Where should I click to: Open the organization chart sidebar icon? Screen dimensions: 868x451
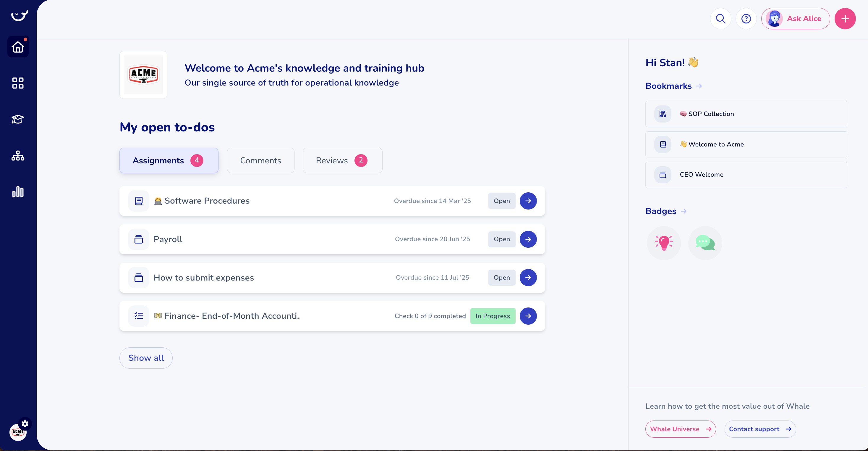pos(18,155)
